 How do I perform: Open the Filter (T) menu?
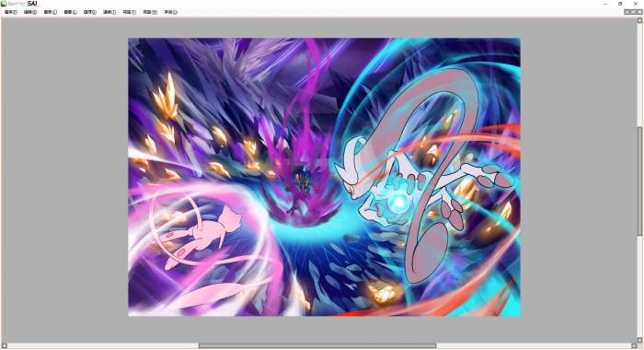(x=109, y=12)
